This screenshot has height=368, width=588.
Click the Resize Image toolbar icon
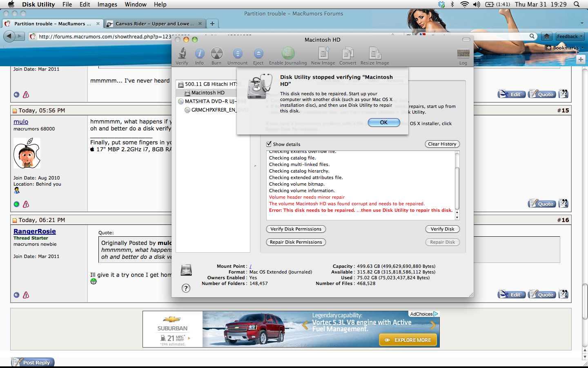coord(375,56)
